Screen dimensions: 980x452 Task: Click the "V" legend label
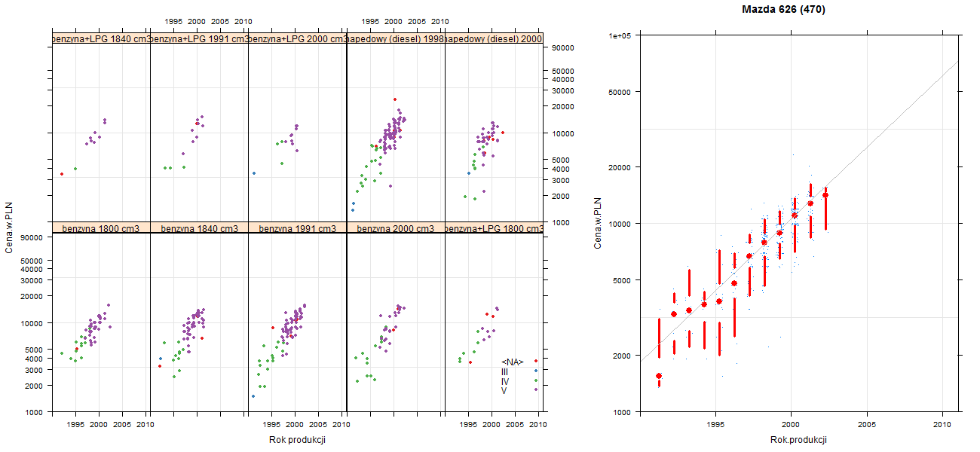504,390
